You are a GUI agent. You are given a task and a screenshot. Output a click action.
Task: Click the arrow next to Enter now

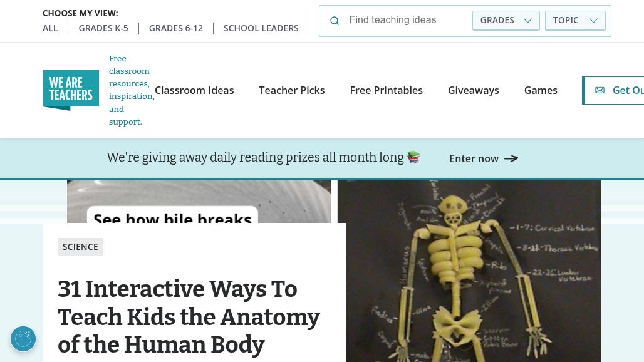tap(511, 158)
